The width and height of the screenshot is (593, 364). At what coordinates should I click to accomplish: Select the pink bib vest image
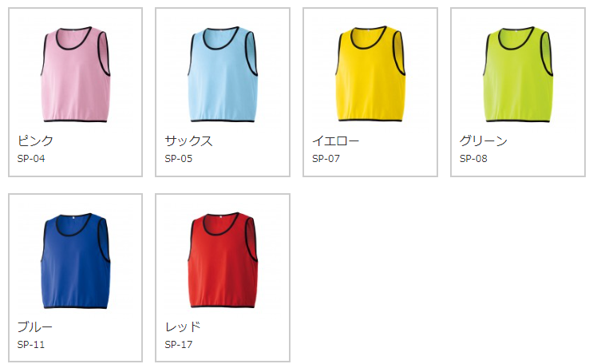coord(76,74)
